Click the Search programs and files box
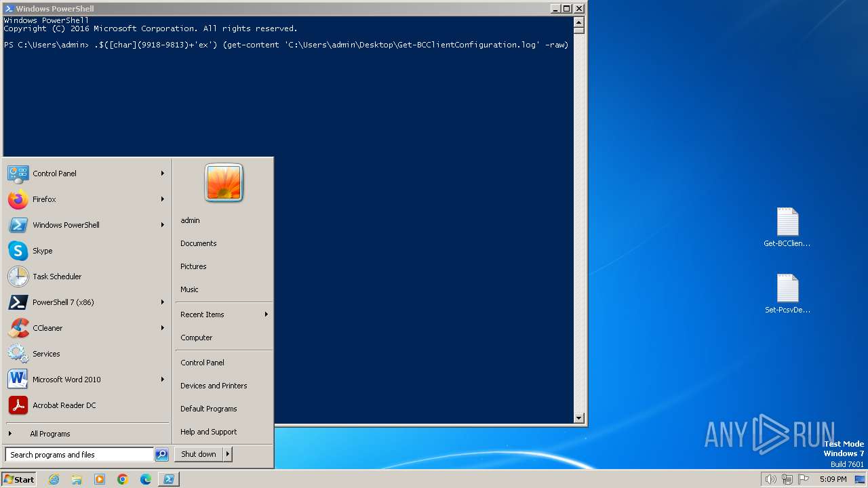868x488 pixels. point(79,455)
